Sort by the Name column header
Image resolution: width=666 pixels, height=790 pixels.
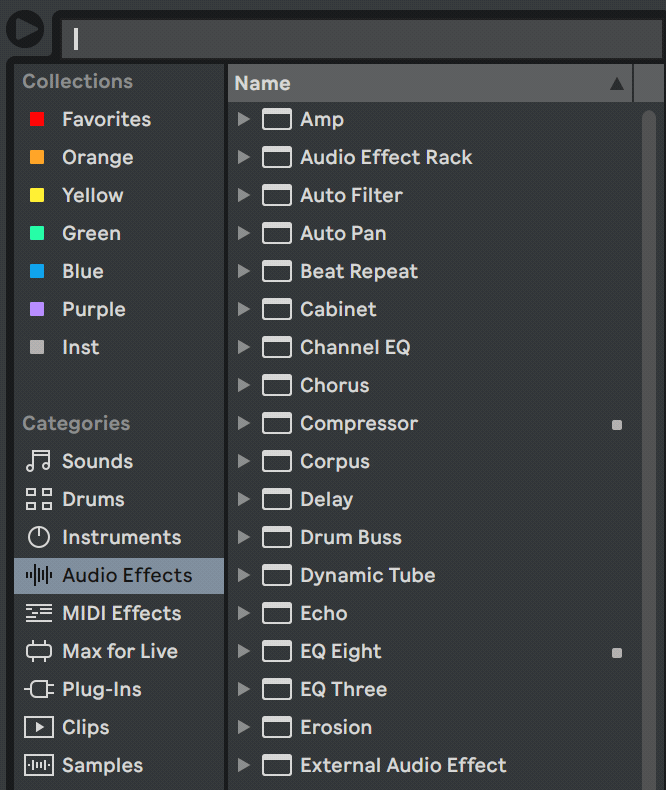click(420, 83)
